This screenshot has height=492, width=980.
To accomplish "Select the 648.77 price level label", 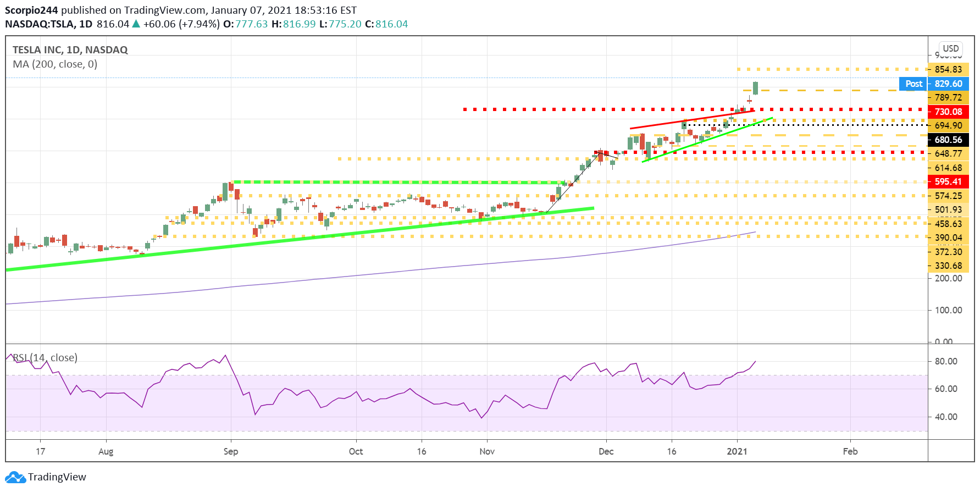I will (x=949, y=153).
